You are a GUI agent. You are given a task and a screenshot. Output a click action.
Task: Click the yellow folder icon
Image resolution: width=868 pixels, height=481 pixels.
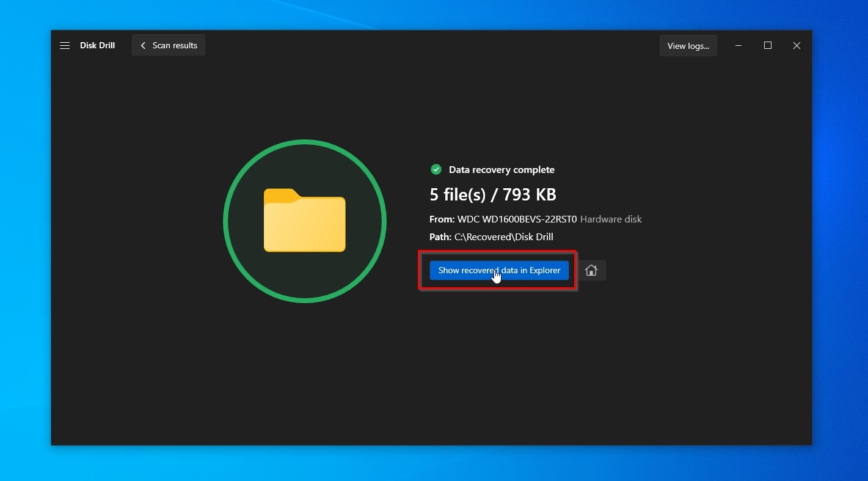point(305,221)
